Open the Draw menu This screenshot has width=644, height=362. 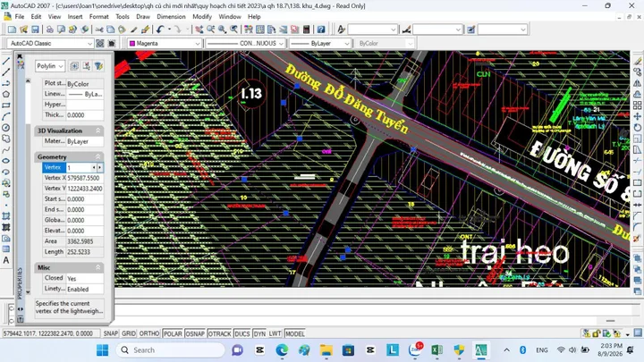(x=143, y=17)
